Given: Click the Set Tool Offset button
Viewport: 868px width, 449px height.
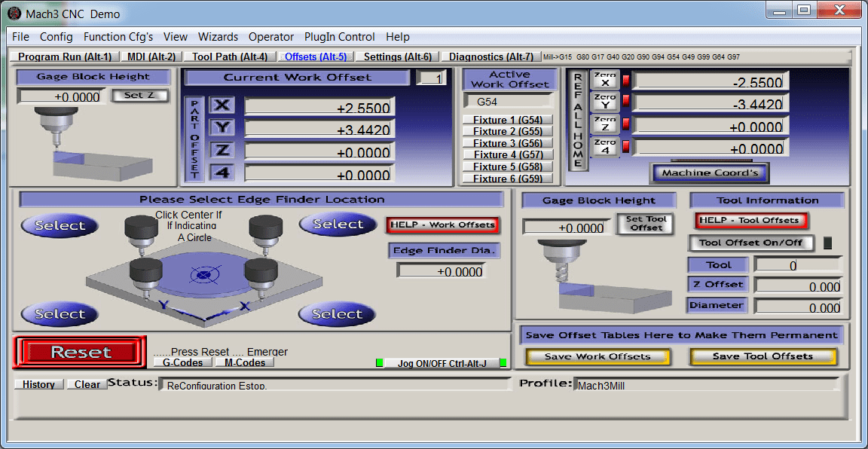Looking at the screenshot, I should [646, 224].
